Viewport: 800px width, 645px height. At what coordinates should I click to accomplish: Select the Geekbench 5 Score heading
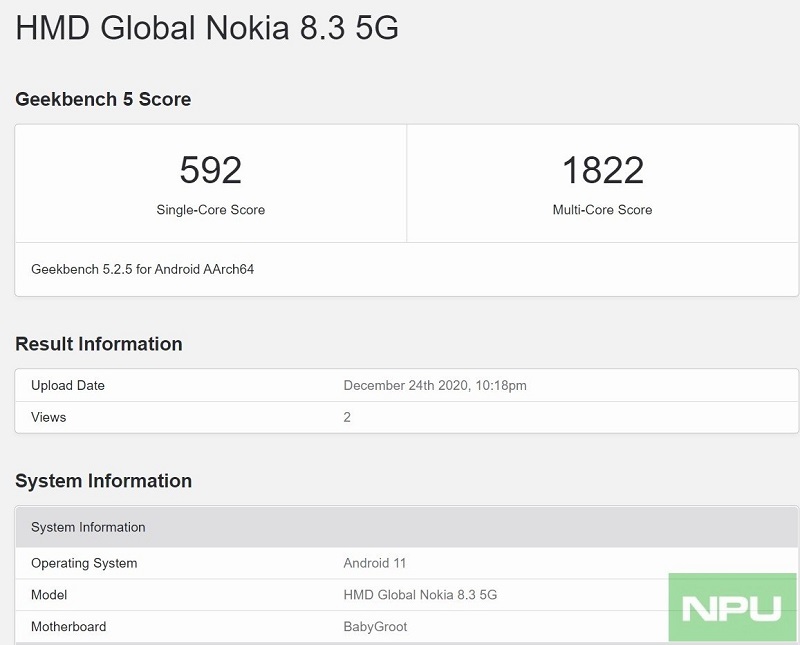tap(103, 99)
